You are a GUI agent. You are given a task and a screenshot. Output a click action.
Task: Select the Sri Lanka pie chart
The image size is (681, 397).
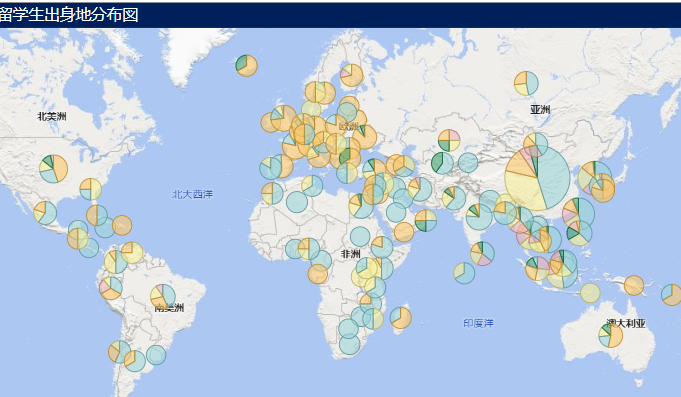point(482,254)
